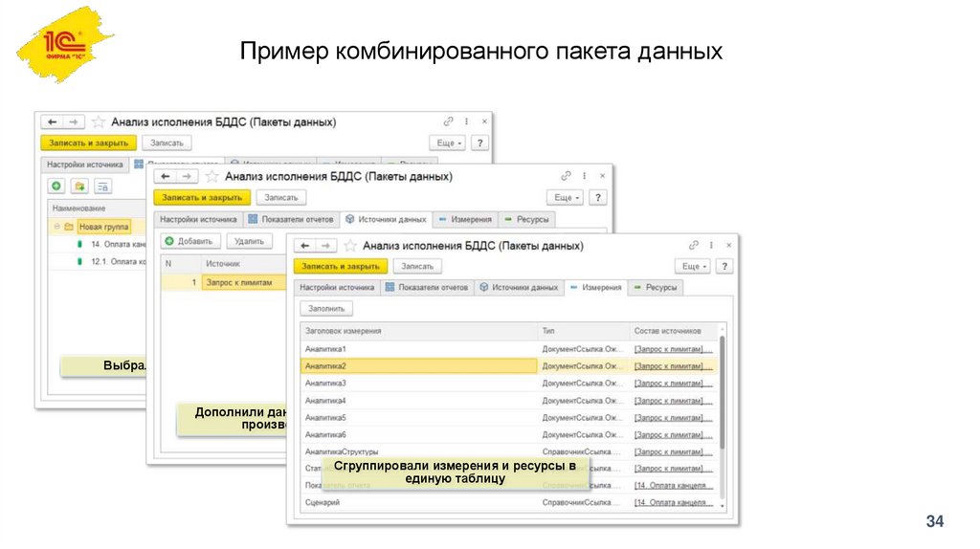Select Измерения tab in front window
The width and height of the screenshot is (980, 549).
click(x=595, y=287)
